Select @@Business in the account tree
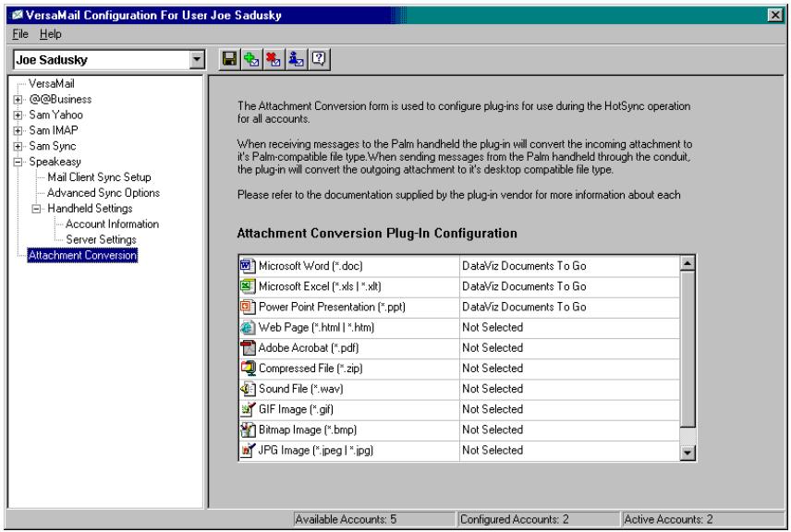791x532 pixels. pyautogui.click(x=60, y=100)
